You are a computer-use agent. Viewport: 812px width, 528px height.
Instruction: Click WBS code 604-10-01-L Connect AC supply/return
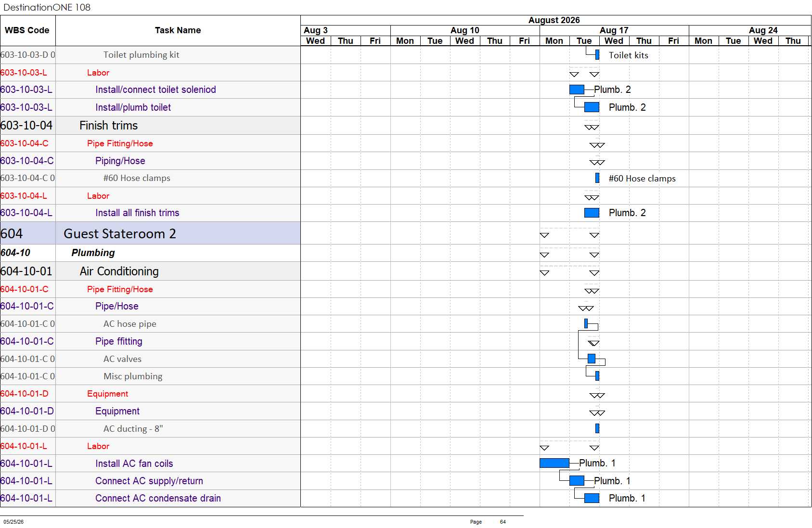pos(26,481)
